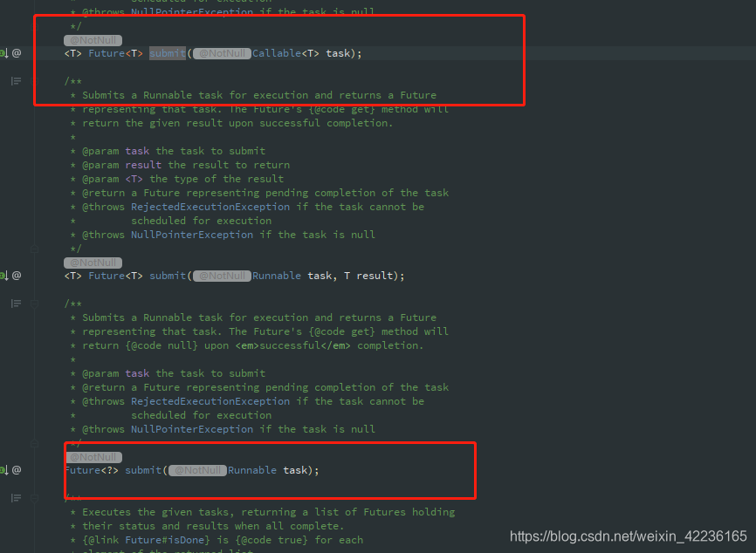
Task: Click the 'result' parameter name in the T result signature
Action: [x=375, y=276]
